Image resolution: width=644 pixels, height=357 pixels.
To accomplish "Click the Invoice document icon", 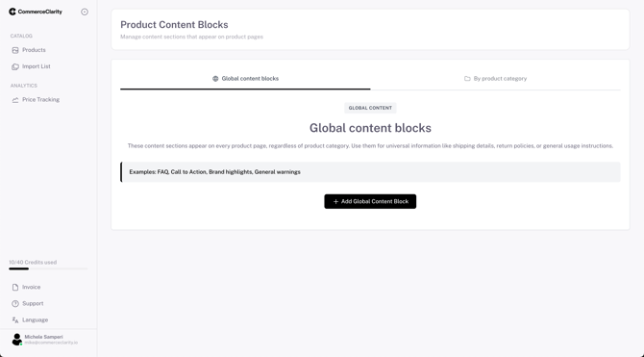I will [15, 287].
